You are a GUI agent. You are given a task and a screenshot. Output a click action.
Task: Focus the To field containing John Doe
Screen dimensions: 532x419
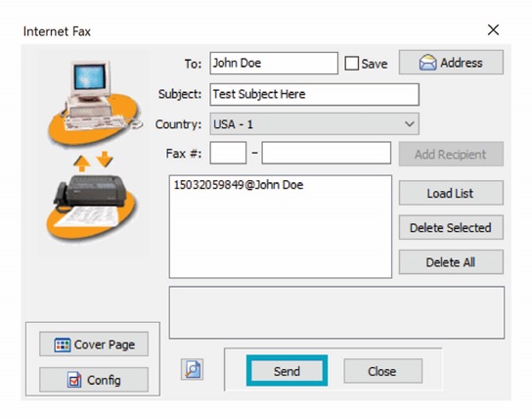click(x=274, y=64)
